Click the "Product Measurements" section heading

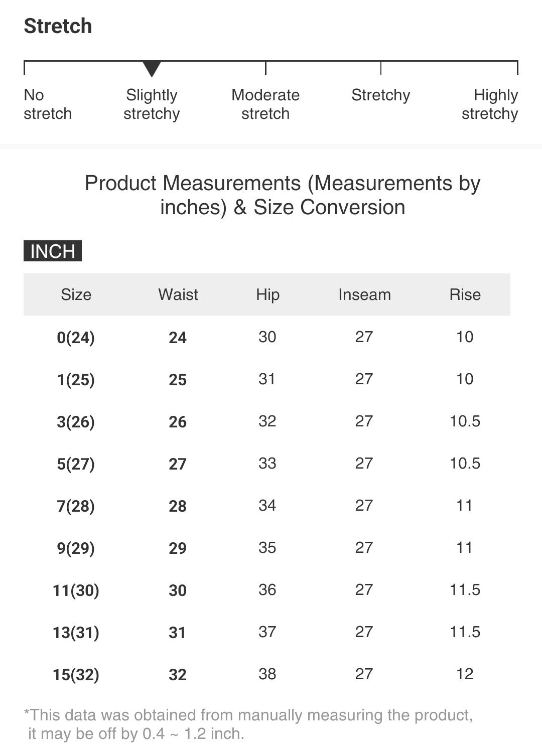click(283, 195)
